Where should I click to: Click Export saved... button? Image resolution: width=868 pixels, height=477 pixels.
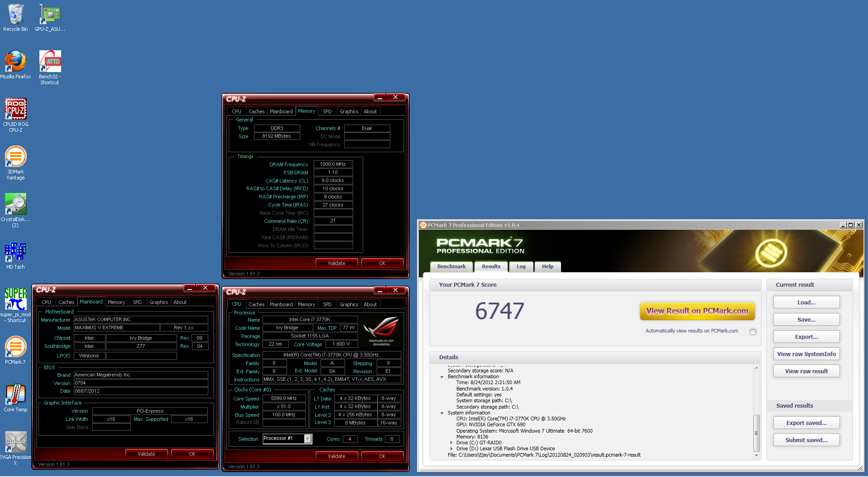(806, 423)
